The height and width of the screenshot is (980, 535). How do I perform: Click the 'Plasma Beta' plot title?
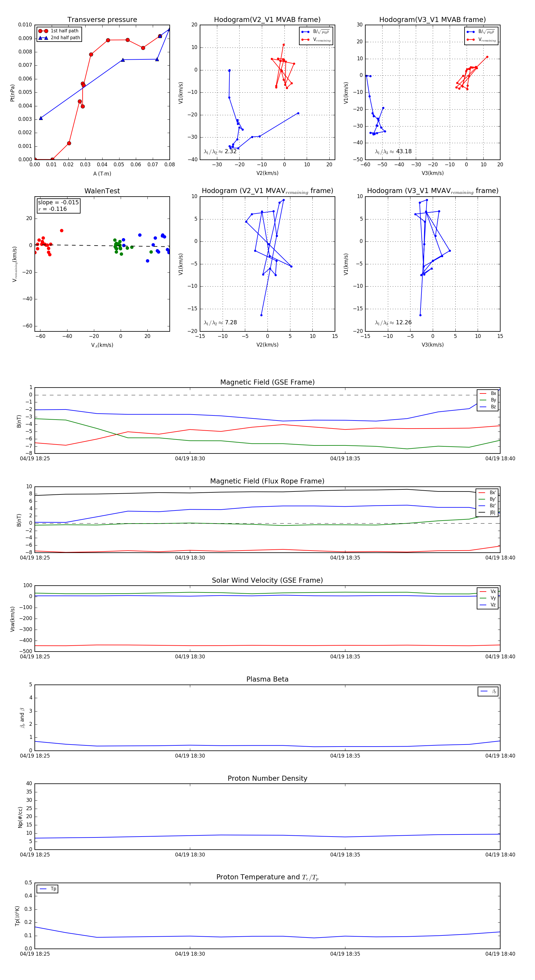click(267, 679)
